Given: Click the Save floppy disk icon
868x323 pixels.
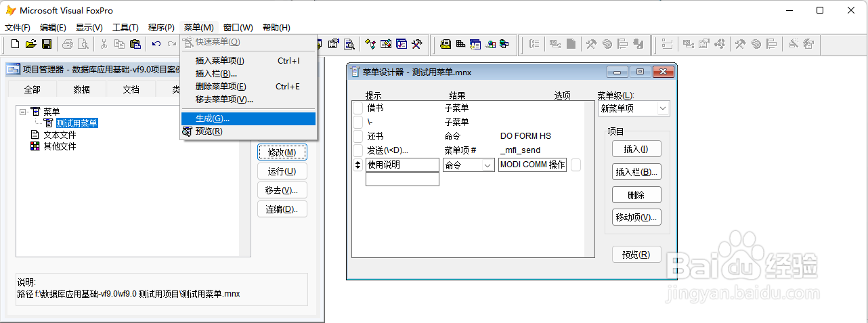Looking at the screenshot, I should (47, 45).
